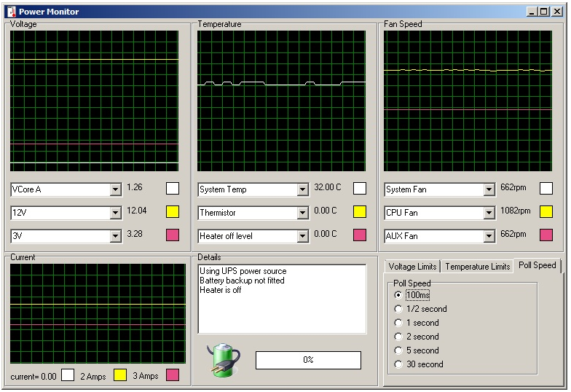Screen dimensions: 571x392
Task: Click the 0% battery progress bar
Action: pyautogui.click(x=308, y=360)
